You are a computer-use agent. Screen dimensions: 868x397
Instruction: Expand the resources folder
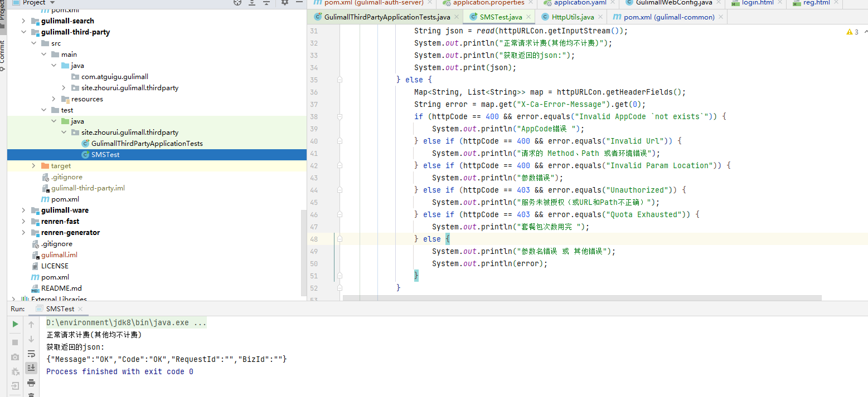coord(54,99)
